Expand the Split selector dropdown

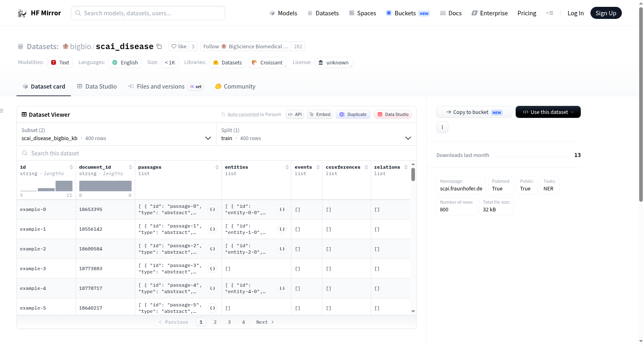point(316,134)
